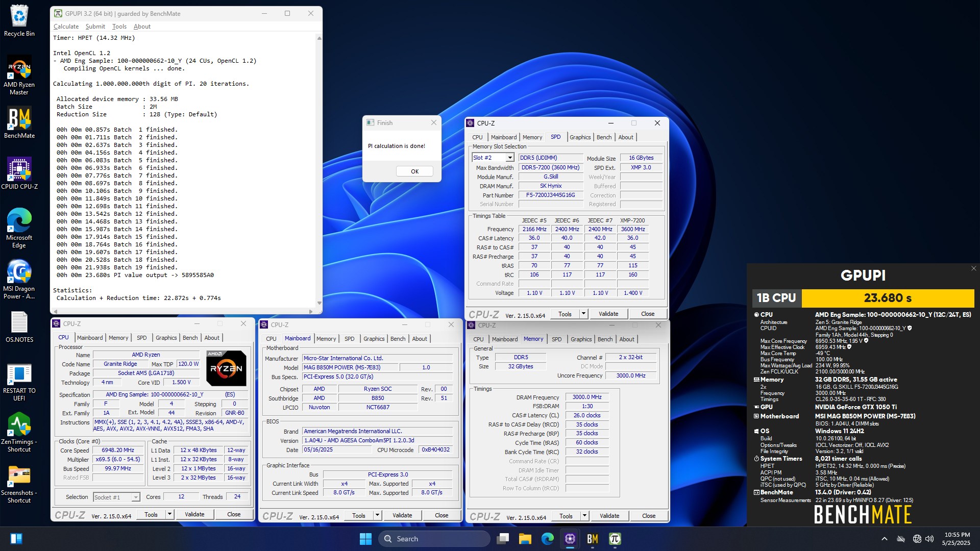The height and width of the screenshot is (551, 980).
Task: Click Validate in the CPU tab window
Action: tap(194, 514)
